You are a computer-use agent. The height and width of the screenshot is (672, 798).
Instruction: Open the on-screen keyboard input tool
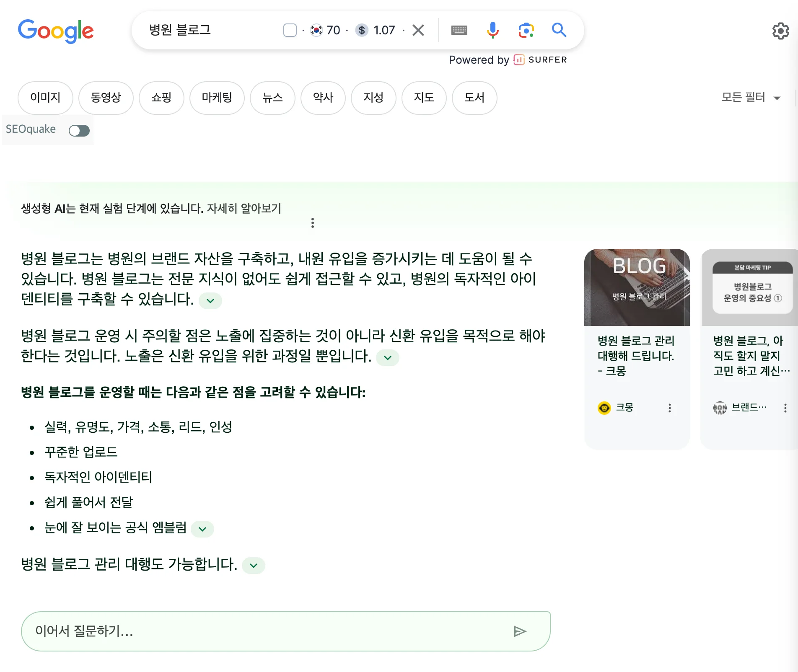click(459, 30)
